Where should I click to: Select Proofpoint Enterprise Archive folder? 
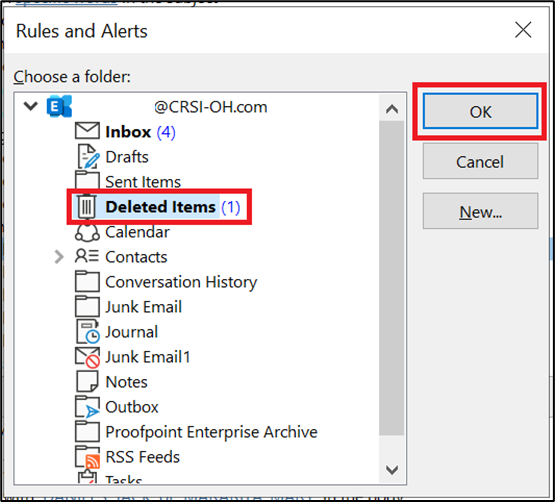[211, 432]
